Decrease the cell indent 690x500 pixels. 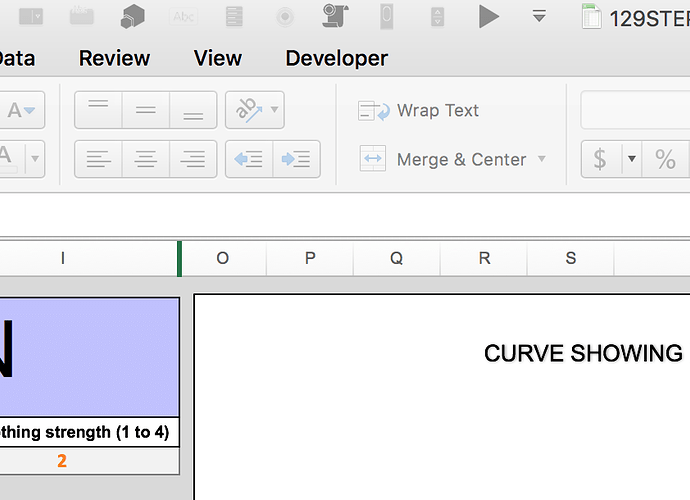click(x=249, y=159)
